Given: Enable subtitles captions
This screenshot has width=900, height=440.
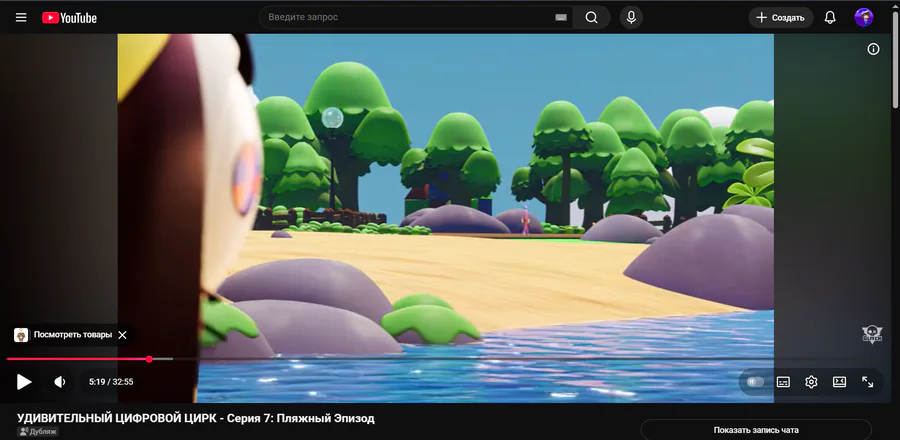Looking at the screenshot, I should pos(783,381).
